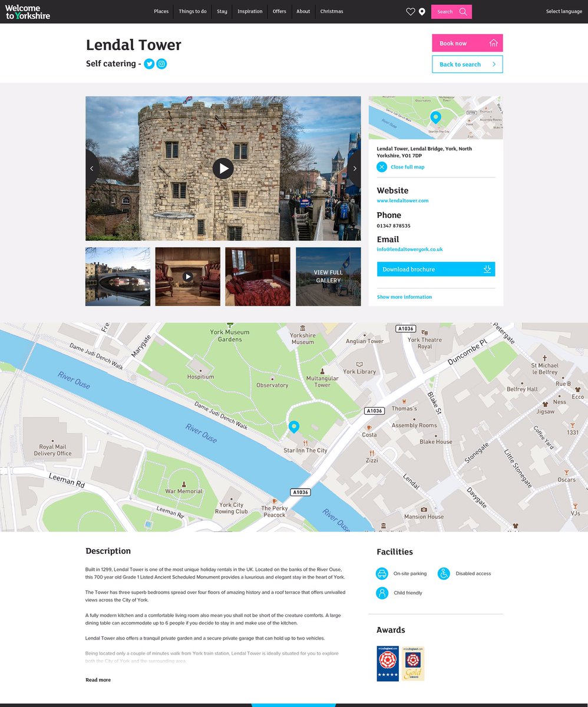
Task: Switch to the Christmas section
Action: pos(331,11)
